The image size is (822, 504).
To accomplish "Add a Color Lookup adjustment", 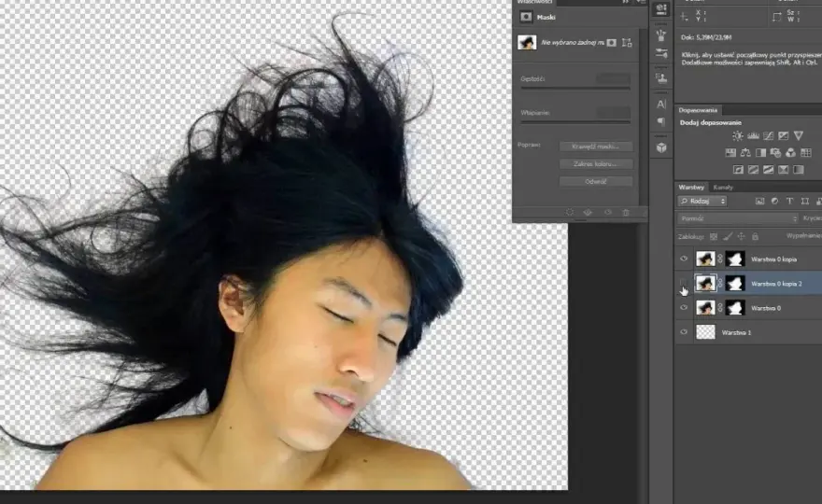I will click(x=806, y=153).
